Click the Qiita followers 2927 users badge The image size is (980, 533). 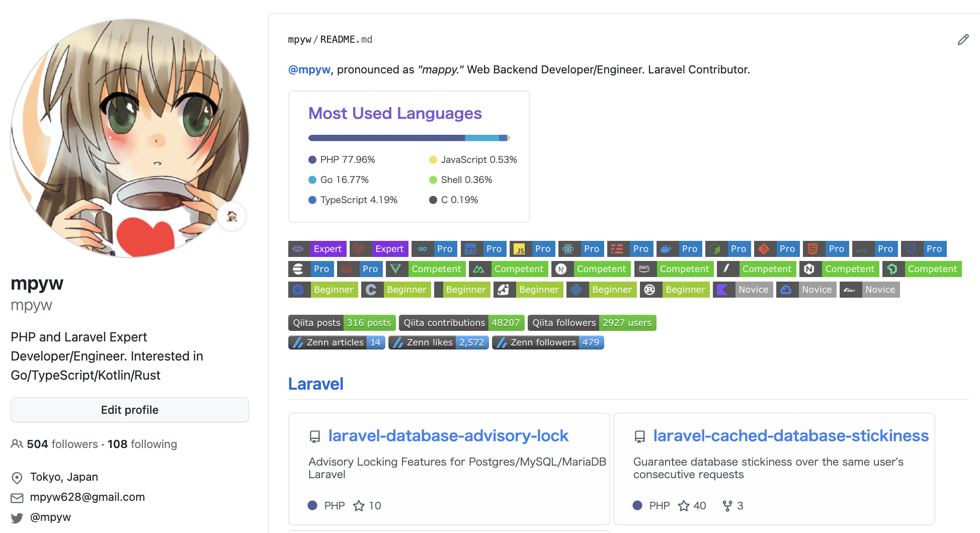[592, 323]
